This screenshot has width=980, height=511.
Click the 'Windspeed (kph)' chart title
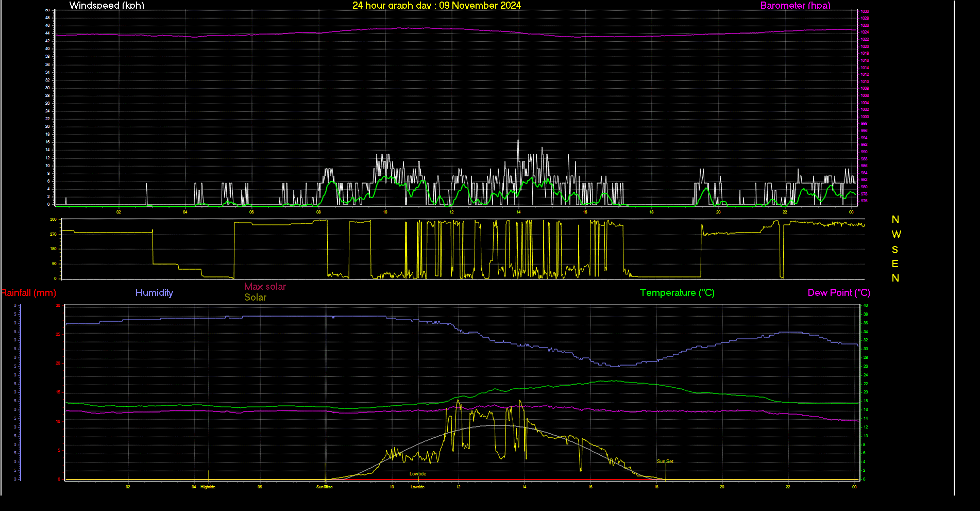tap(107, 5)
